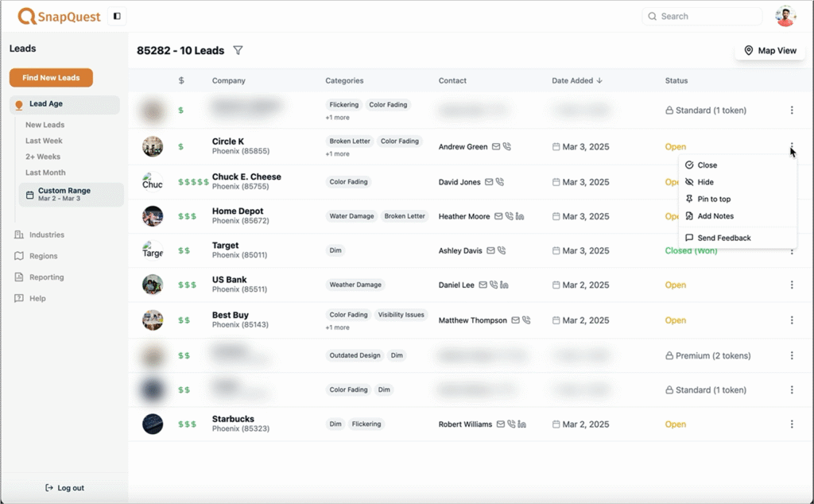Choose Add Notes from the menu
The width and height of the screenshot is (814, 504).
click(x=737, y=216)
